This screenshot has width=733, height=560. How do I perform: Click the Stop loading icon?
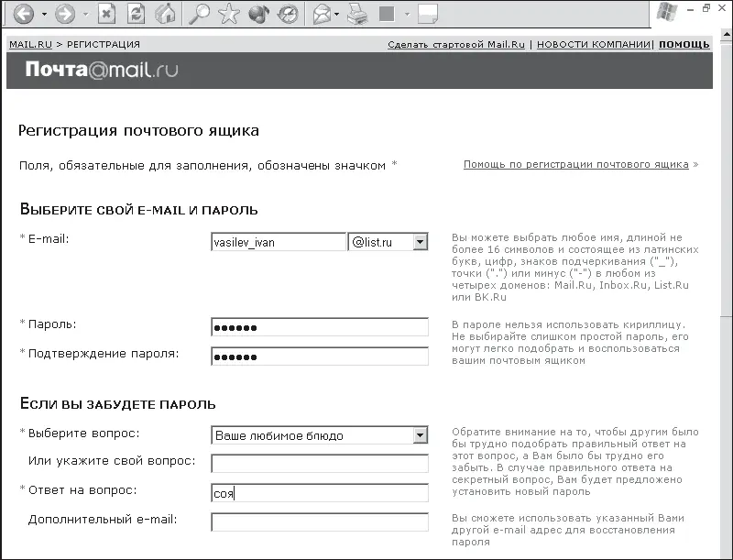coord(107,15)
